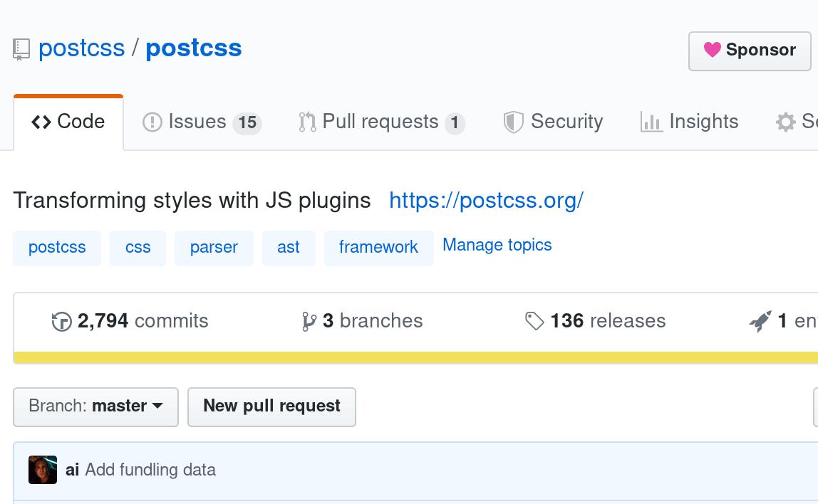Image resolution: width=818 pixels, height=504 pixels.
Task: Click the parser topic tag
Action: coord(214,248)
